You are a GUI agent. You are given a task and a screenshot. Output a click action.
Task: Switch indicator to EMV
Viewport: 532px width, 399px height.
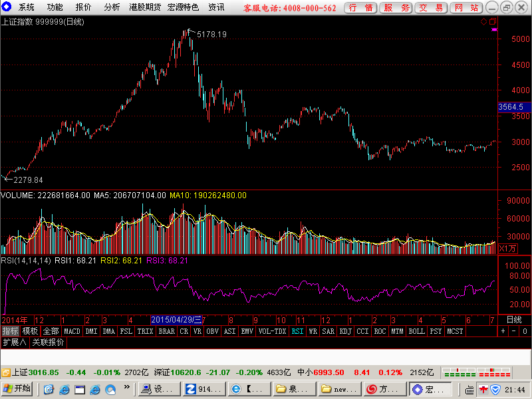pyautogui.click(x=247, y=331)
